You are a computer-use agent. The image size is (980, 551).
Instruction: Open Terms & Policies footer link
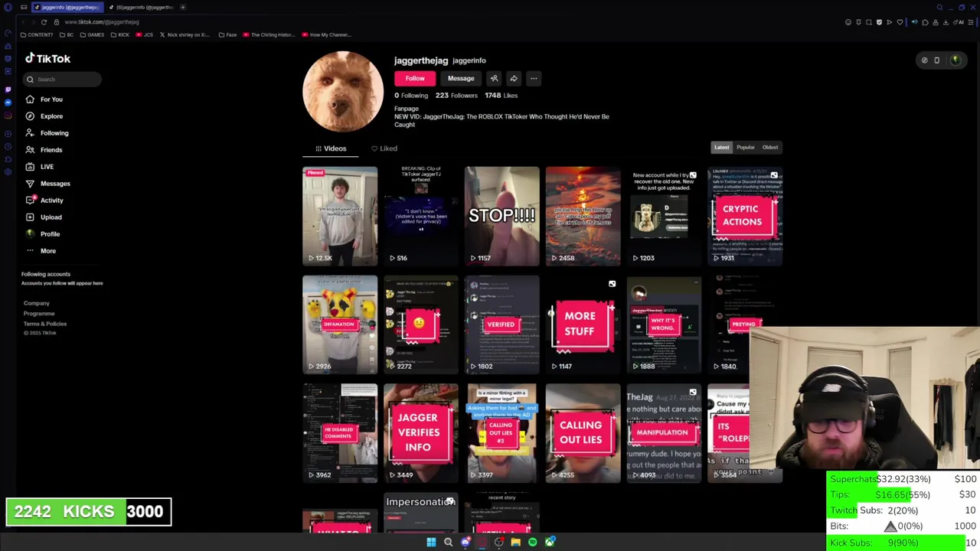coord(45,324)
